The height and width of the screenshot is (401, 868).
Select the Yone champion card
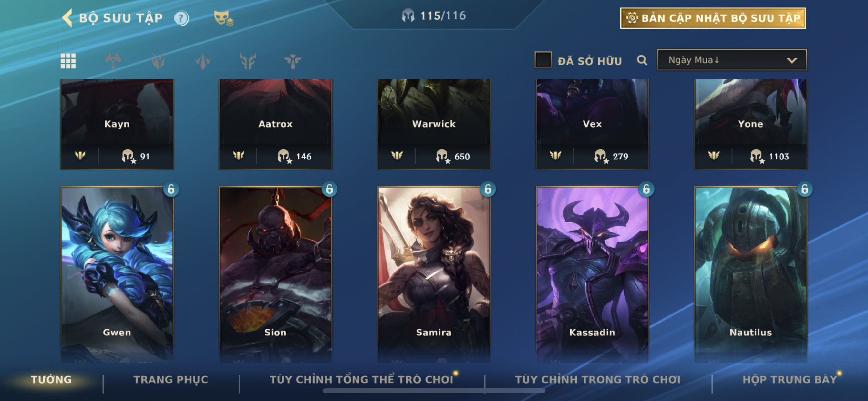coord(750,124)
